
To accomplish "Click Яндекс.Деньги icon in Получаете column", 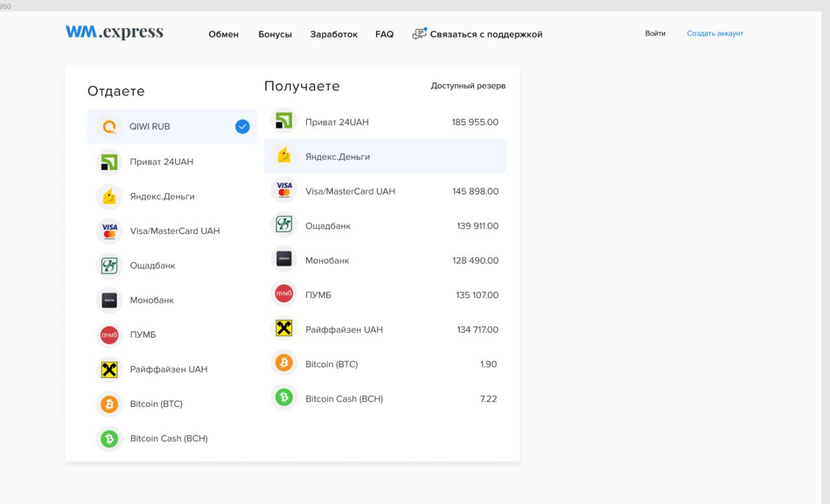I will coord(284,156).
